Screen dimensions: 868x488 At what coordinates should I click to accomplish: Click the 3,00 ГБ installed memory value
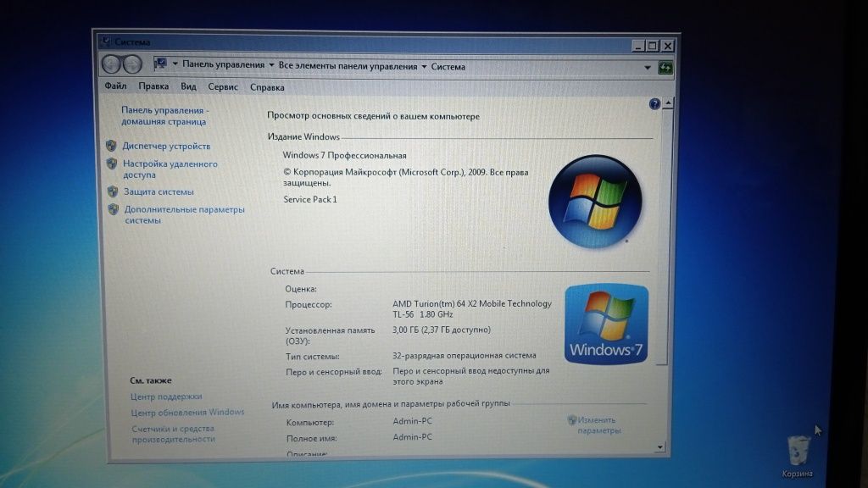click(441, 330)
